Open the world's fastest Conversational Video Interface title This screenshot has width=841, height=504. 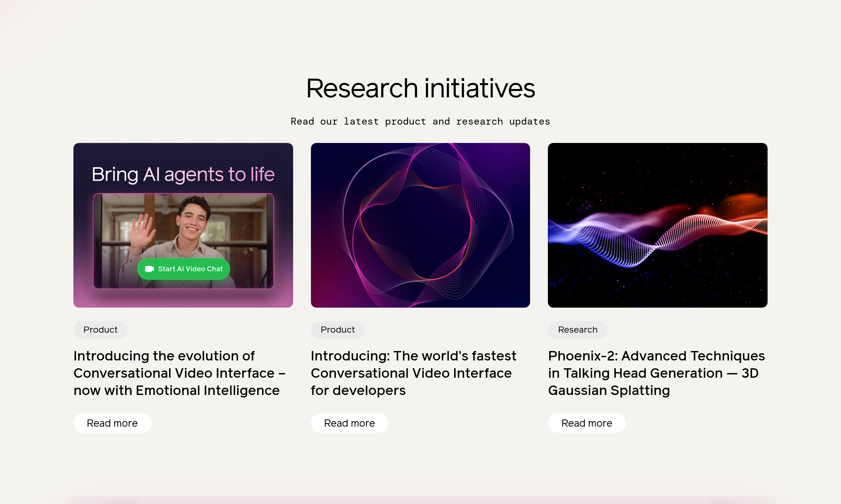pos(413,373)
